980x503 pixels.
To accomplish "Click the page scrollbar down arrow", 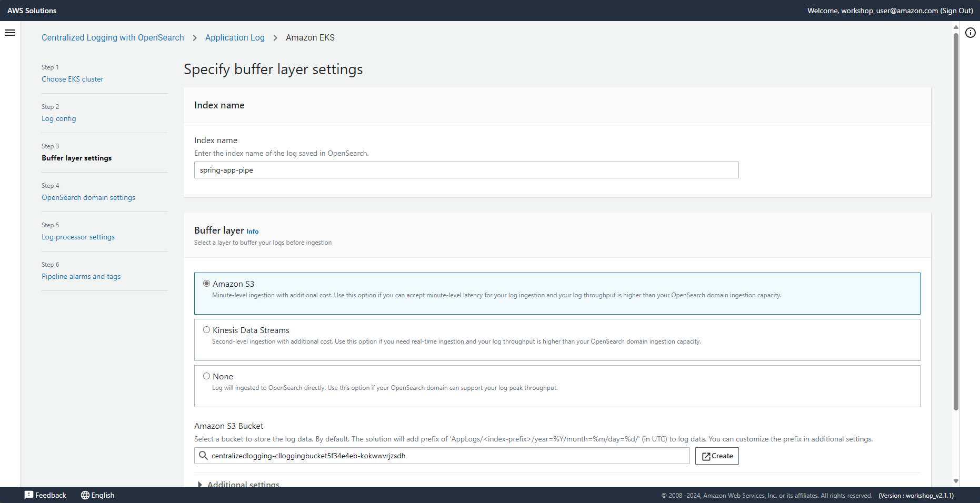I will (x=956, y=481).
